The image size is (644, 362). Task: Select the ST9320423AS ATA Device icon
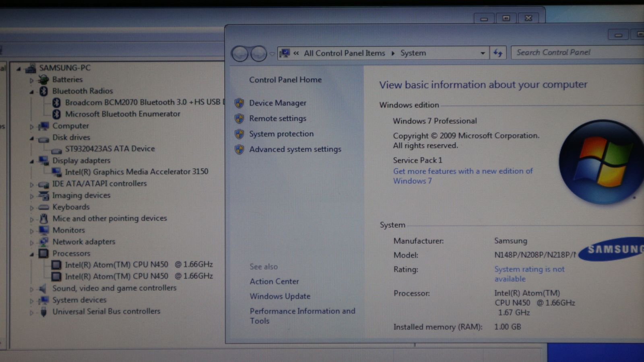[x=56, y=150]
